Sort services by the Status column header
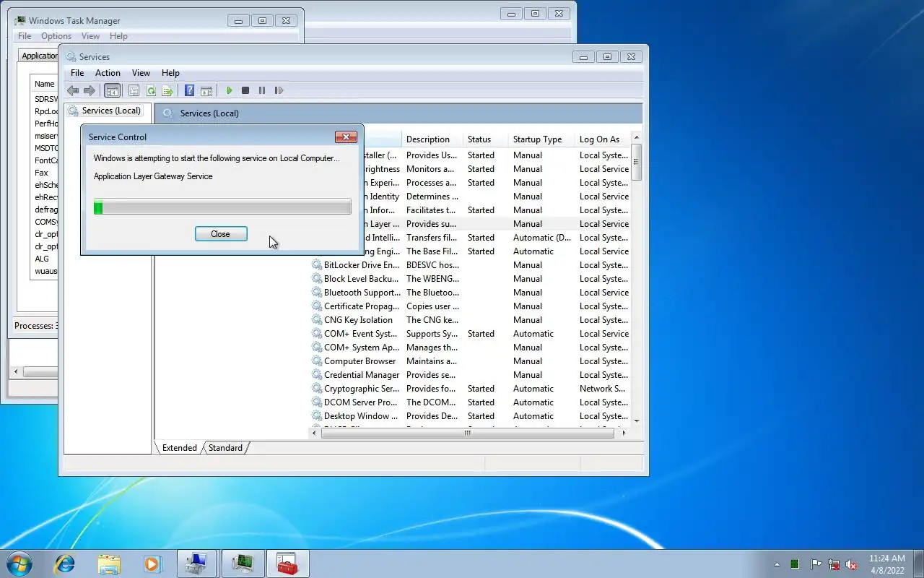 (485, 139)
